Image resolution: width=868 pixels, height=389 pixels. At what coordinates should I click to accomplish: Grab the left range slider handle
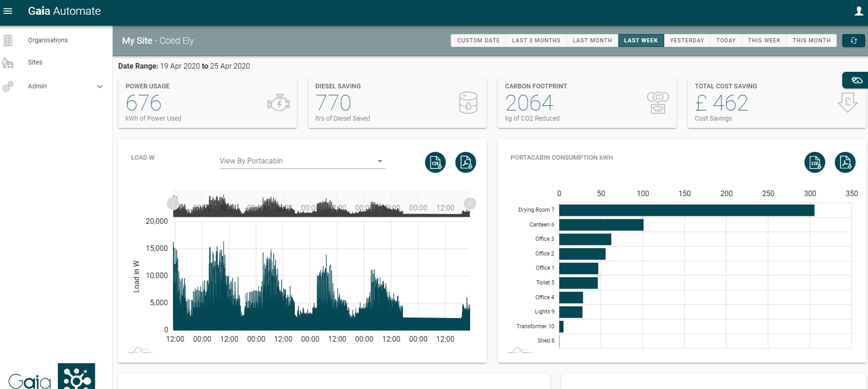(173, 203)
